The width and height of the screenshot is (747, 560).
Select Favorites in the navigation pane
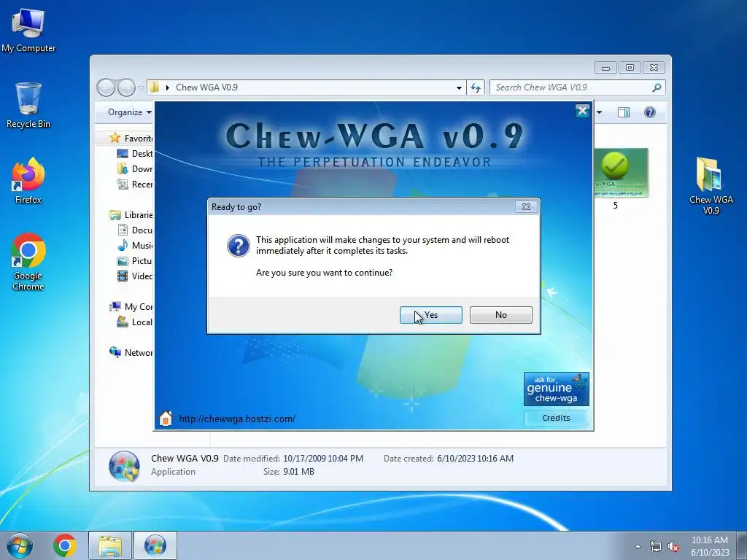tap(130, 138)
